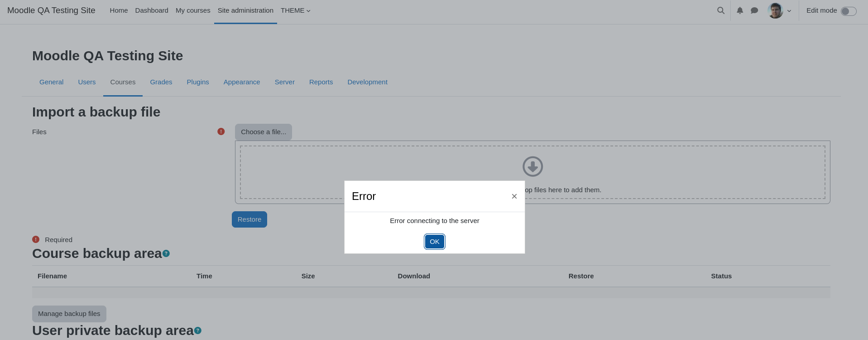Click Manage backup files button
Image resolution: width=868 pixels, height=340 pixels.
tap(69, 314)
